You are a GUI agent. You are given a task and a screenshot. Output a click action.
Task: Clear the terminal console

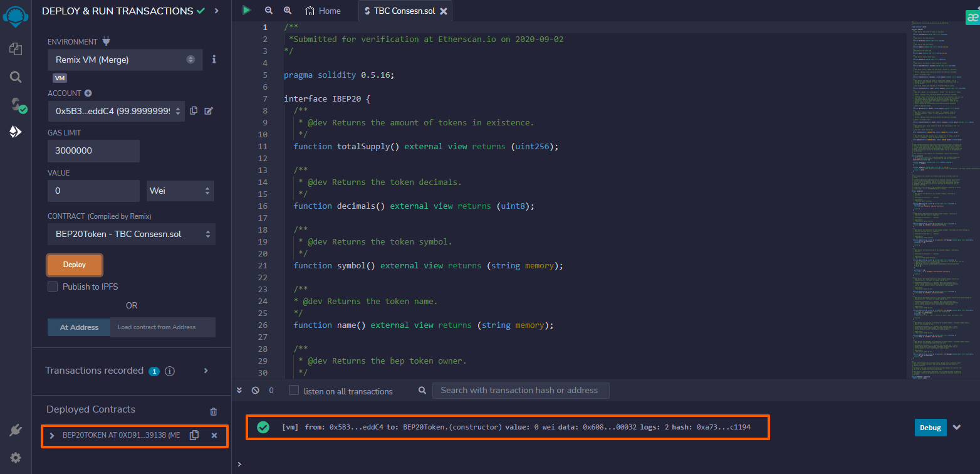(255, 390)
